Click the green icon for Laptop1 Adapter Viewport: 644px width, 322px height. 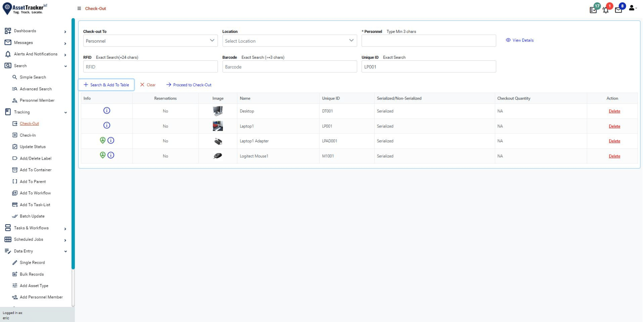click(x=103, y=140)
